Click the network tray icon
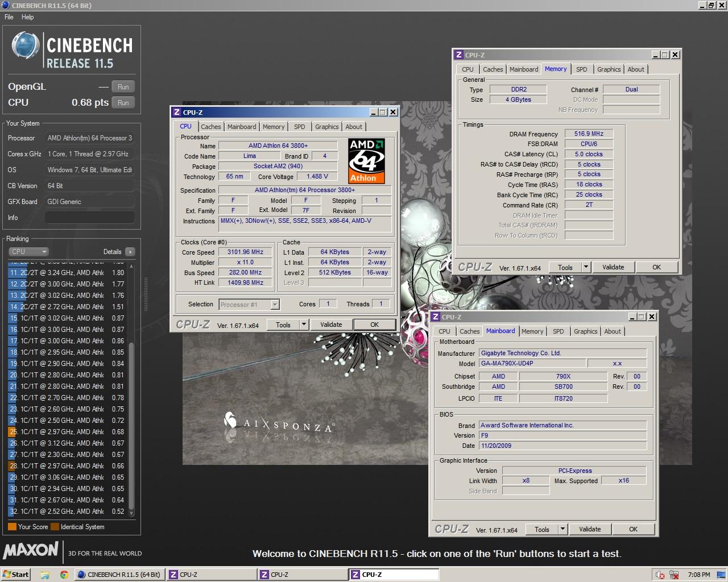728x582 pixels. coord(675,575)
